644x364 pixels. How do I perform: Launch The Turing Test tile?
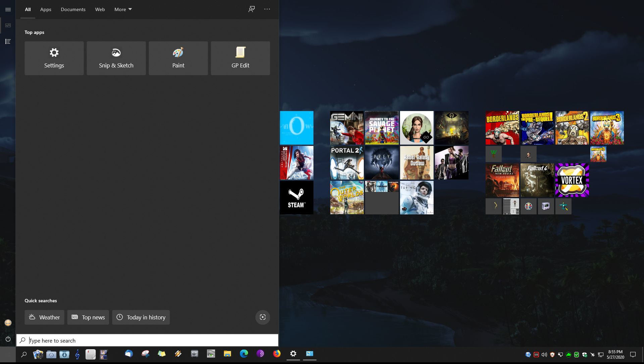(417, 198)
